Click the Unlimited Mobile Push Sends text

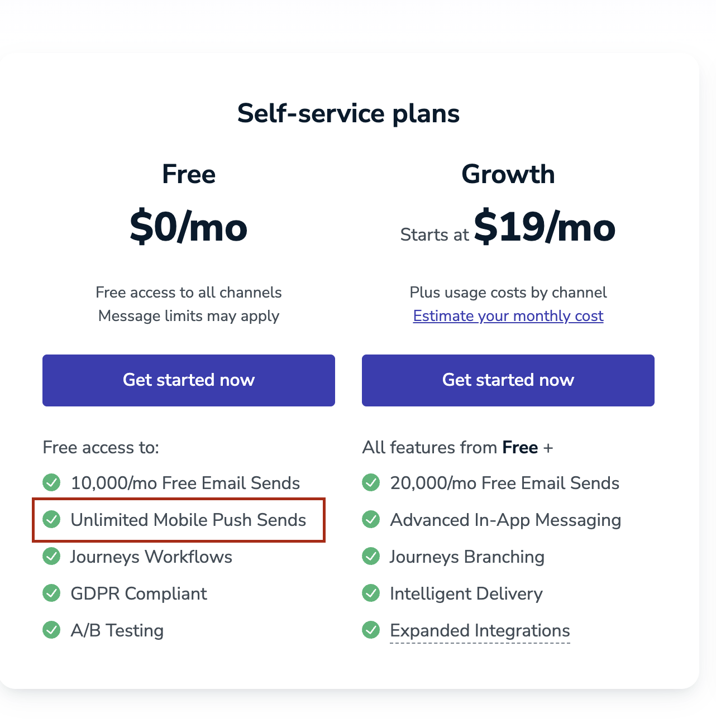pos(188,520)
